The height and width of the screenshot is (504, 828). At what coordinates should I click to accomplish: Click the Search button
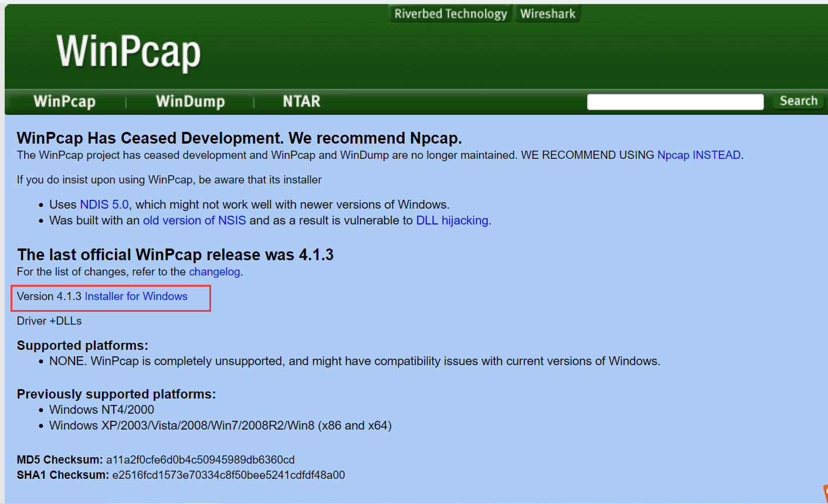[x=798, y=101]
